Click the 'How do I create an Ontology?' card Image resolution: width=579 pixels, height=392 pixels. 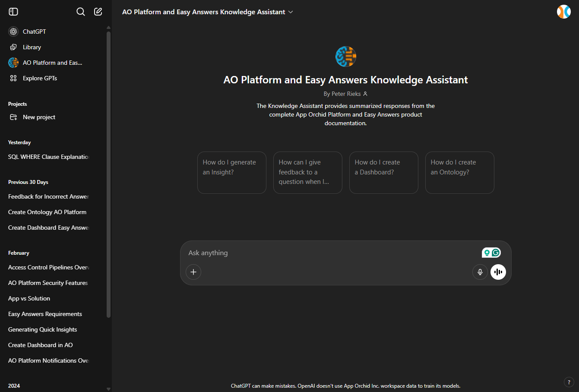click(x=459, y=172)
